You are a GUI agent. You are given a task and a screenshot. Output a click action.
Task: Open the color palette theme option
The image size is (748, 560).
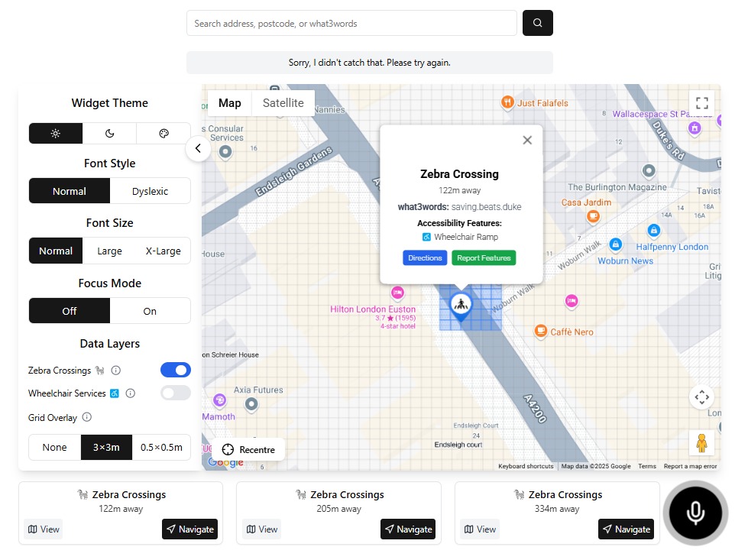pyautogui.click(x=164, y=133)
